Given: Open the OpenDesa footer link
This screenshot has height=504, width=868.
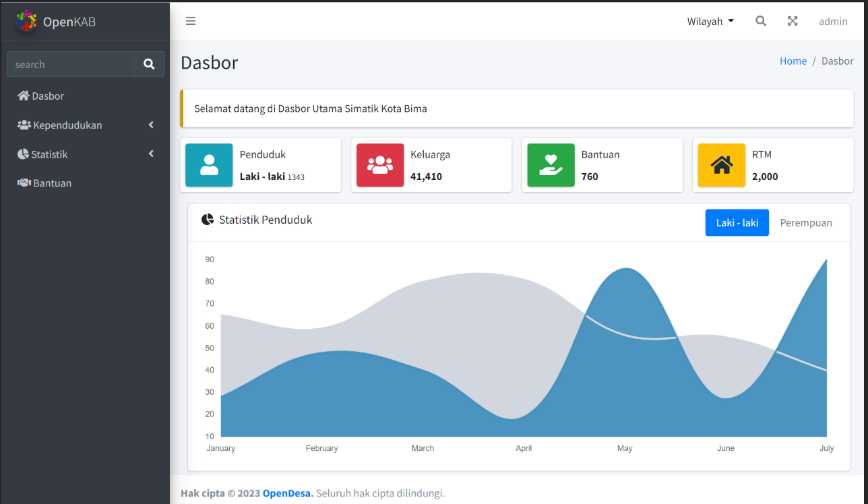Looking at the screenshot, I should pos(286,493).
